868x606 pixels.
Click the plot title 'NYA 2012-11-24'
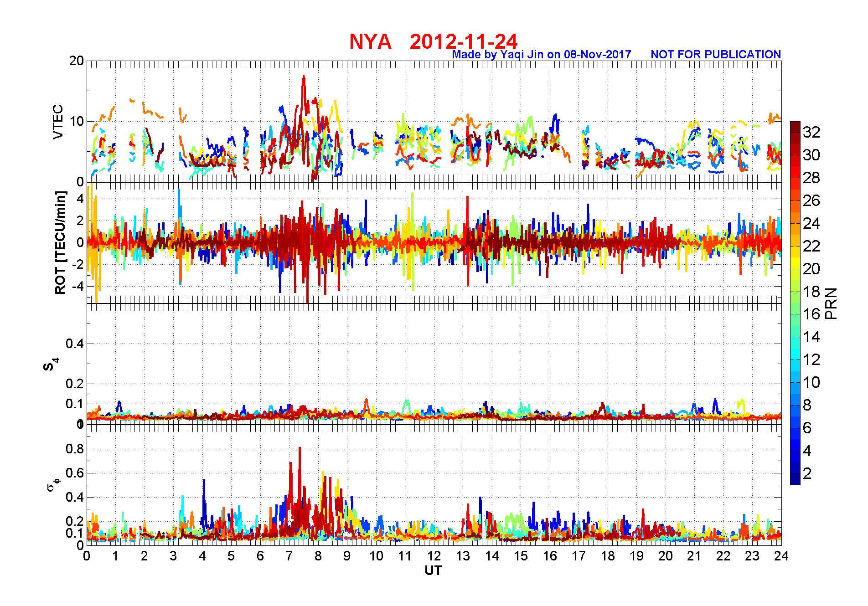pos(433,41)
